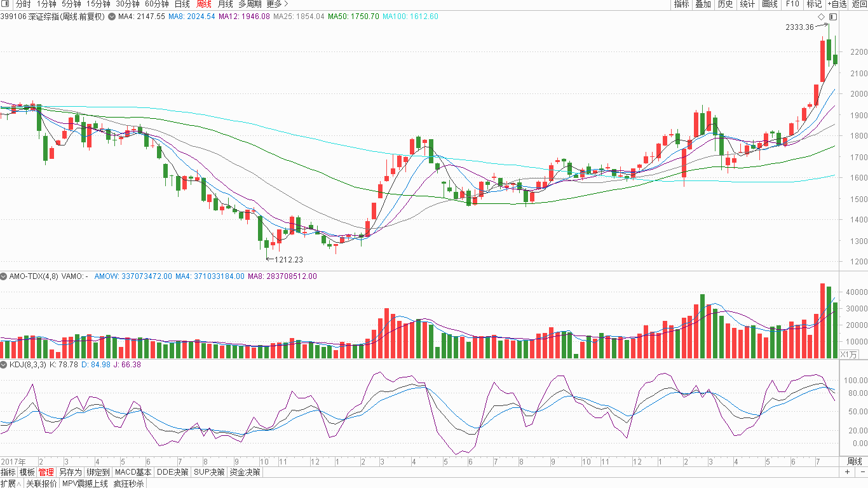The height and width of the screenshot is (488, 868).
Task: Click the 指标 button in top toolbar
Action: point(681,4)
